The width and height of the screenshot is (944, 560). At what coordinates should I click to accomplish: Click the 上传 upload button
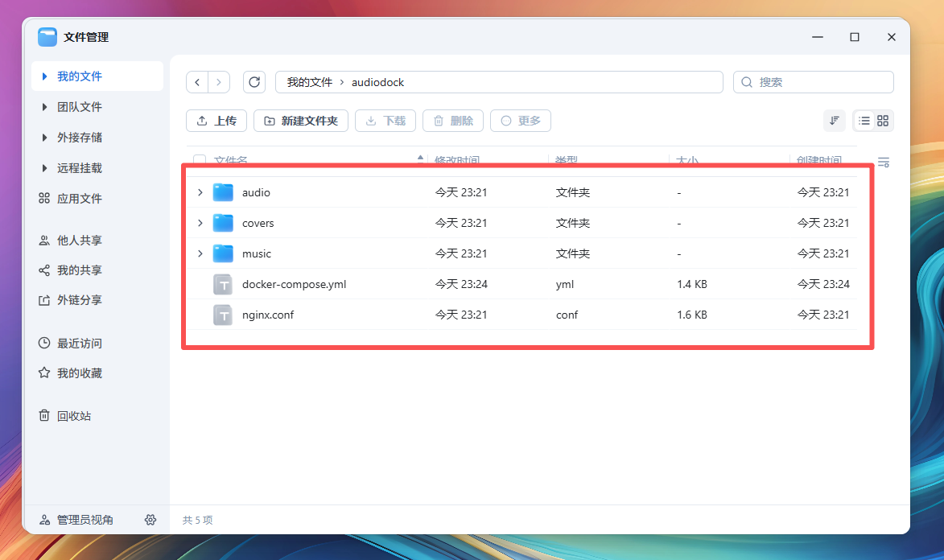pyautogui.click(x=216, y=120)
